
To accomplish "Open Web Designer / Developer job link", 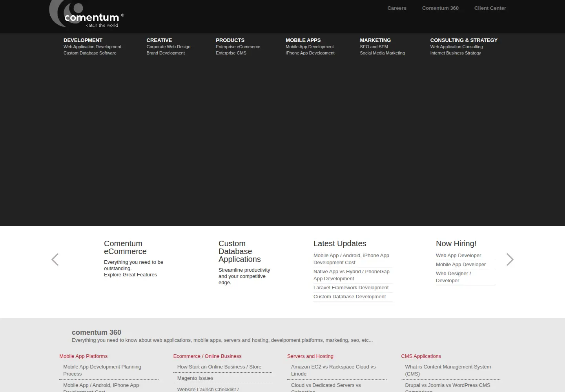I will [x=453, y=277].
